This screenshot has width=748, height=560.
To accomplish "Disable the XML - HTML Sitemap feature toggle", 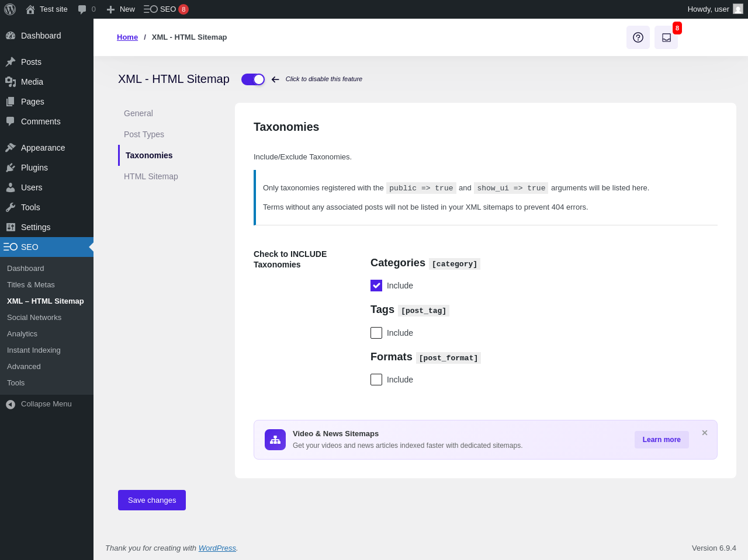I will point(253,79).
